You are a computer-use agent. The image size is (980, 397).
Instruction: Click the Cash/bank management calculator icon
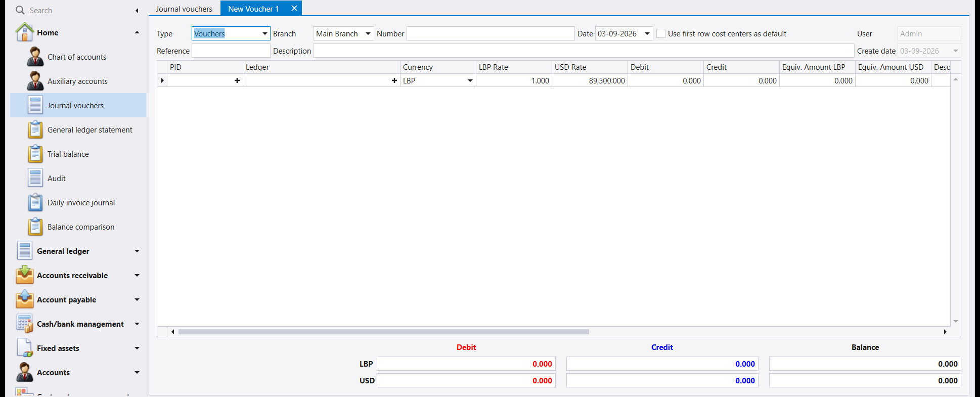click(24, 324)
